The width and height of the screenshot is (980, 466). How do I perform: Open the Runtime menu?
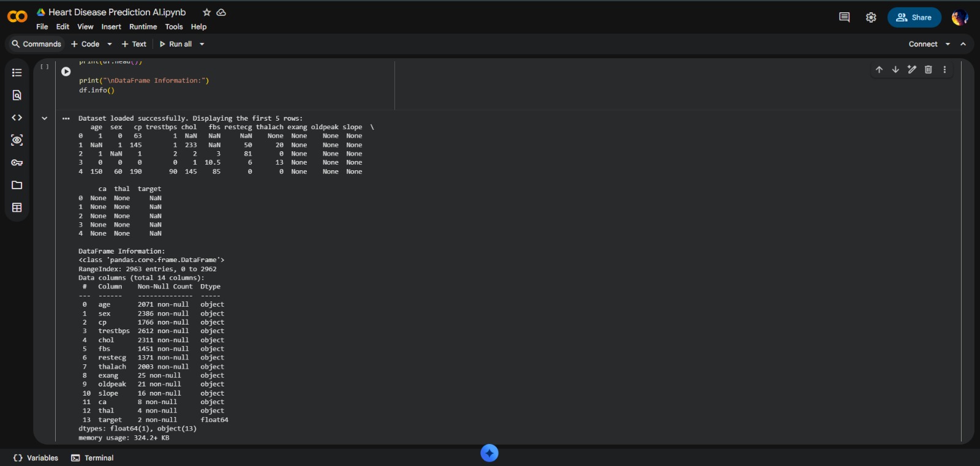pyautogui.click(x=143, y=27)
